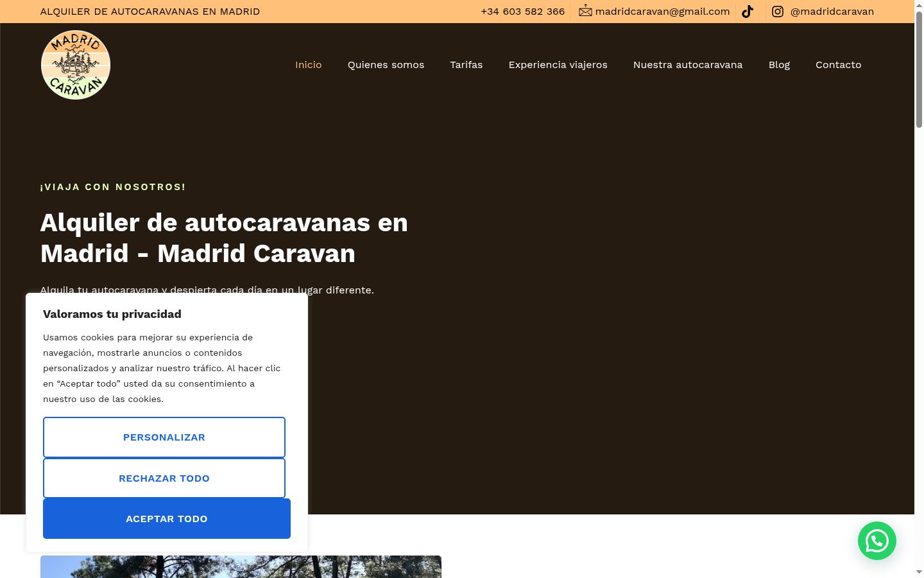Screen dimensions: 924x578
Task: Click madridcaravan@gmail.com email link
Action: point(662,12)
